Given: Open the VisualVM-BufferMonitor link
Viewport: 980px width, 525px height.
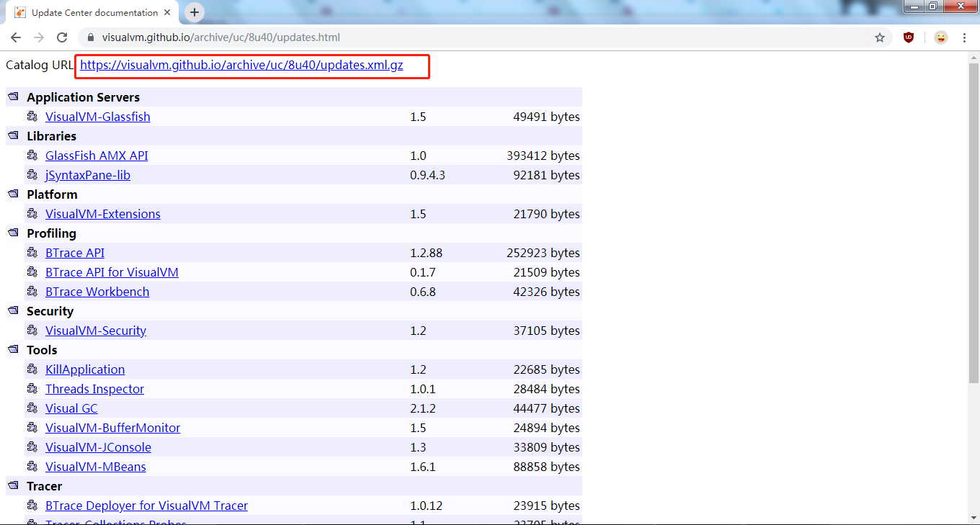Looking at the screenshot, I should tap(113, 428).
